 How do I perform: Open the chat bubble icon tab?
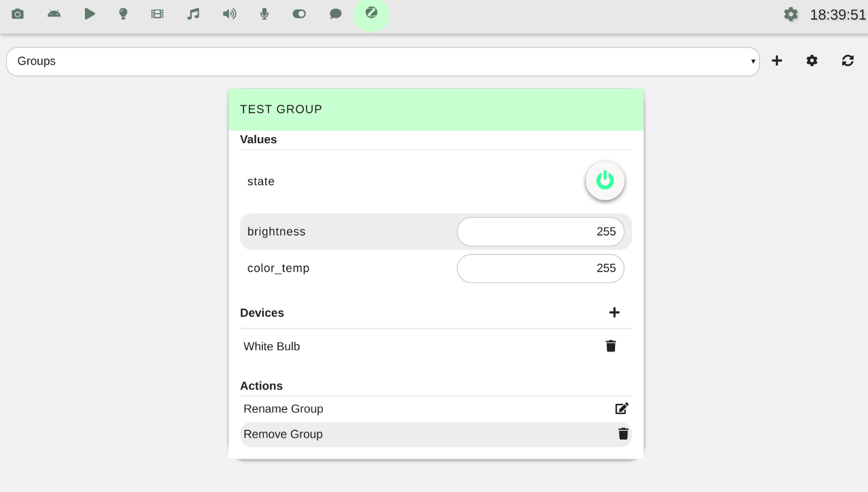pos(336,14)
